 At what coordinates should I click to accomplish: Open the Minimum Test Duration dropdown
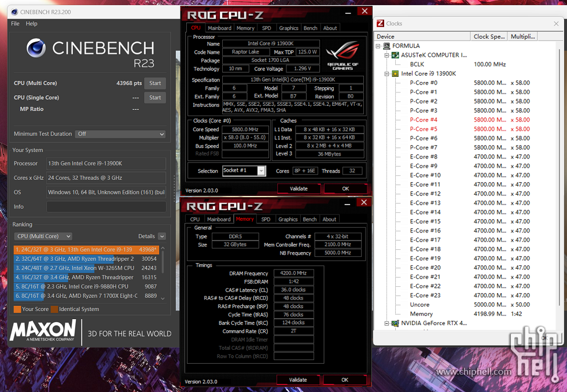120,134
